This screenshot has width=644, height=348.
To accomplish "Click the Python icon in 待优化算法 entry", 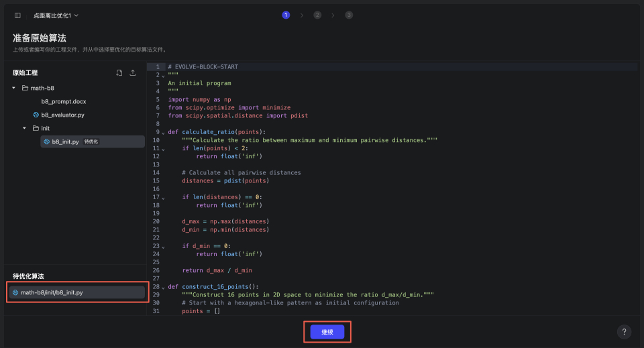I will 15,292.
